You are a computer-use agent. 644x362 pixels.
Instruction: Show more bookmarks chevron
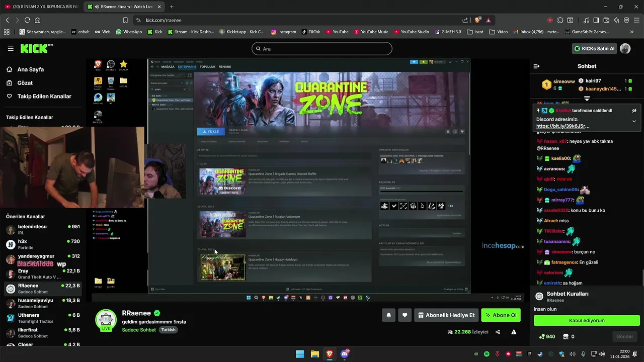631,32
